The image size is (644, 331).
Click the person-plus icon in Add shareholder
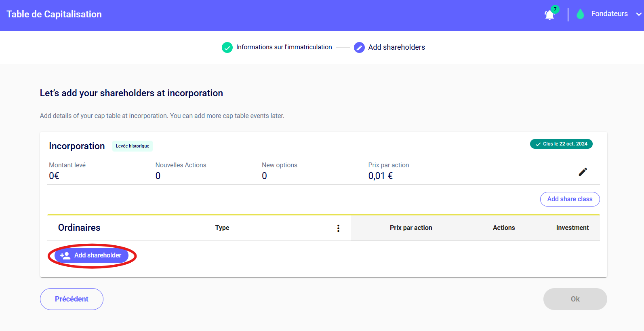point(65,255)
